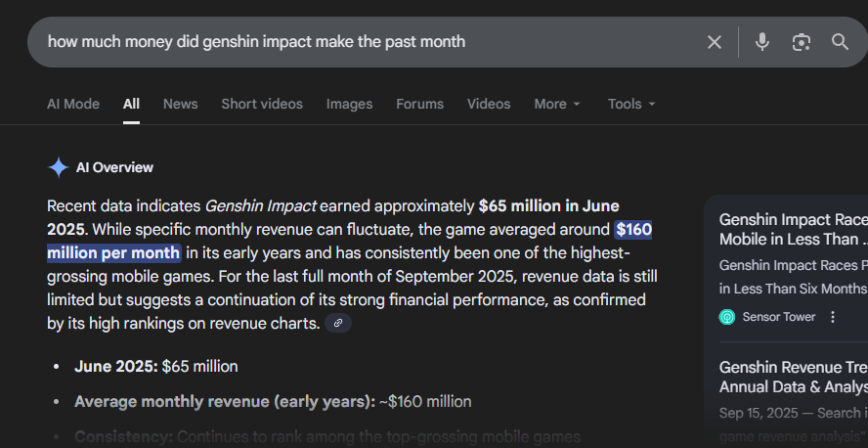Open Genshin Impact Races Sensor Tower article
The height and width of the screenshot is (448, 868).
tap(792, 229)
